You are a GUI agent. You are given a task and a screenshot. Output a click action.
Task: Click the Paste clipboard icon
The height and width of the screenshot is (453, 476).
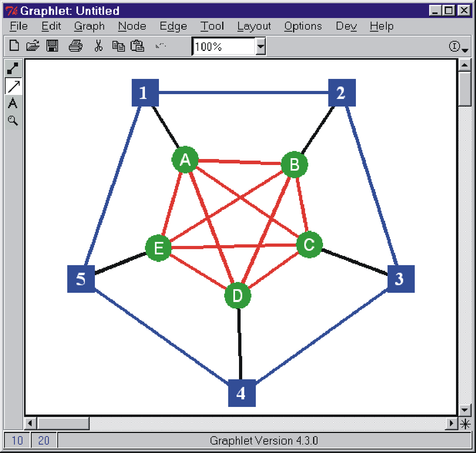[x=137, y=46]
